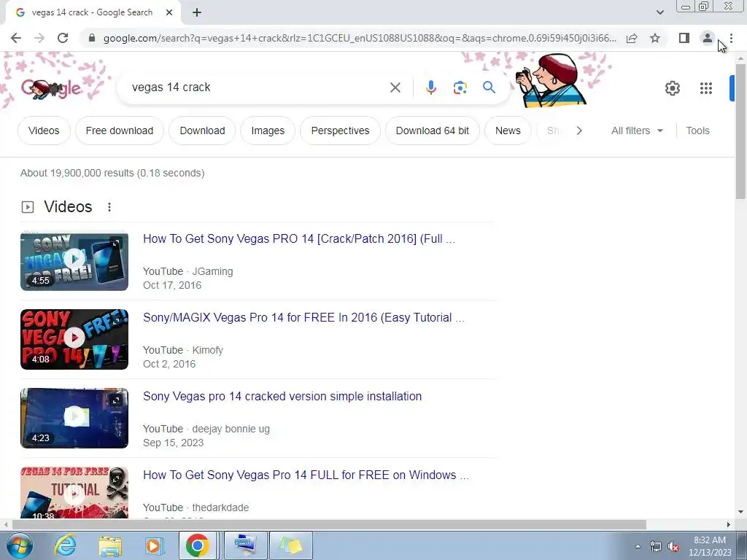
Task: Open the sticky notes taskbar icon
Action: pyautogui.click(x=291, y=545)
